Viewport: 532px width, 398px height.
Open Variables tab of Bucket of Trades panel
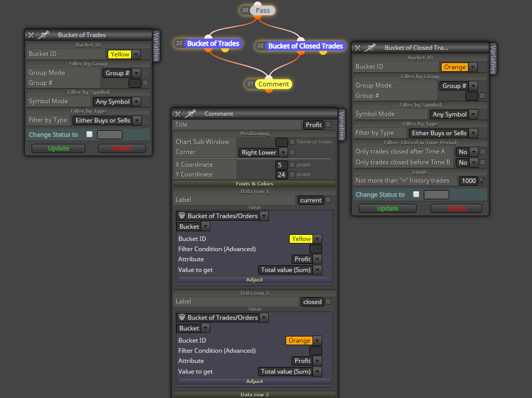coord(156,46)
